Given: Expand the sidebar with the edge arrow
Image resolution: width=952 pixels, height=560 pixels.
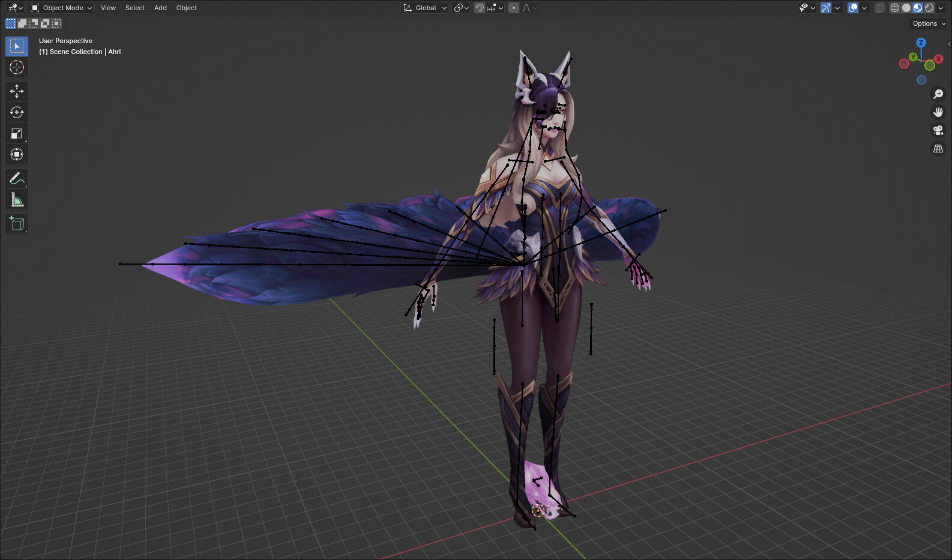Looking at the screenshot, I should coord(948,44).
